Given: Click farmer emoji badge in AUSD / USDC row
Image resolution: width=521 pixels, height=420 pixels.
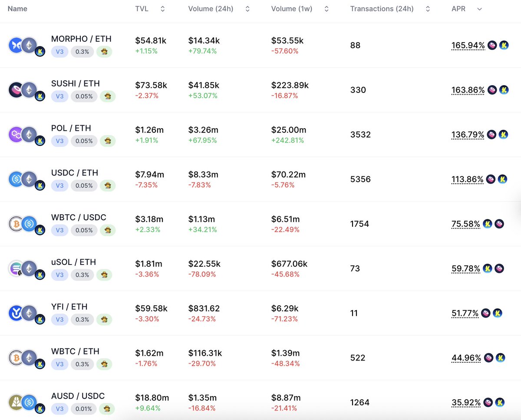Looking at the screenshot, I should [108, 409].
